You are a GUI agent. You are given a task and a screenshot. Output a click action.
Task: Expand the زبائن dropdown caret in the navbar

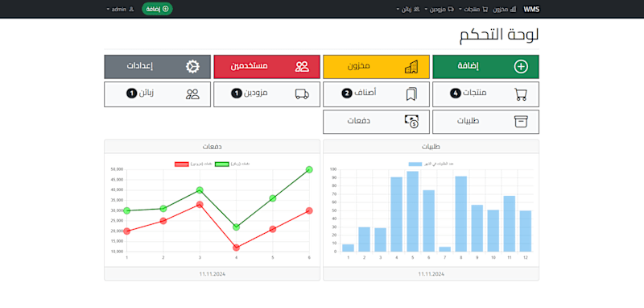(x=398, y=9)
